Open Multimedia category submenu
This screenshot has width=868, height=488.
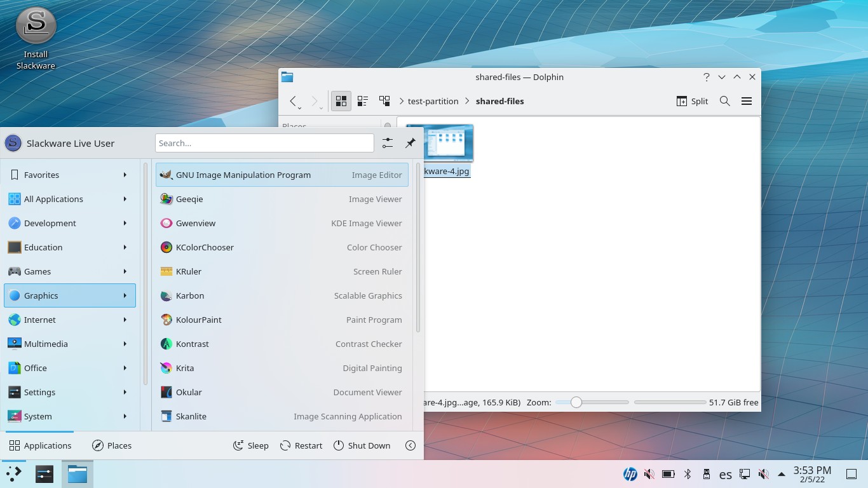70,344
